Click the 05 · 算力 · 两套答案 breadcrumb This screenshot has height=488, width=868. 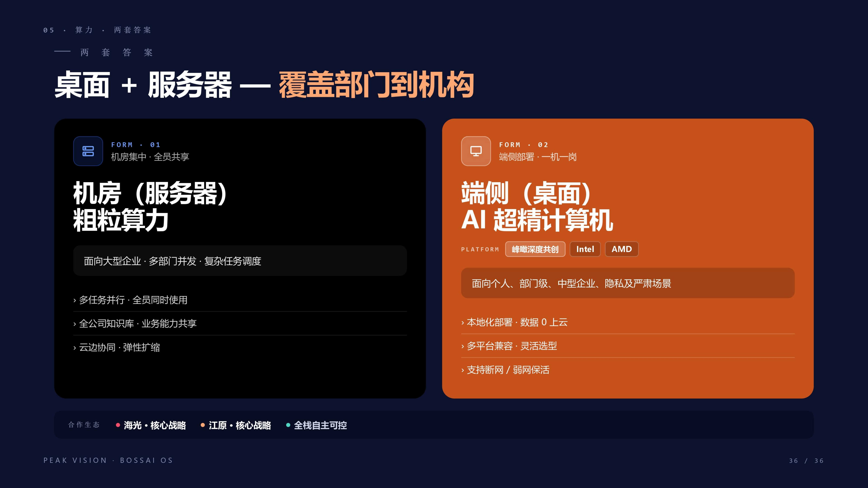97,30
